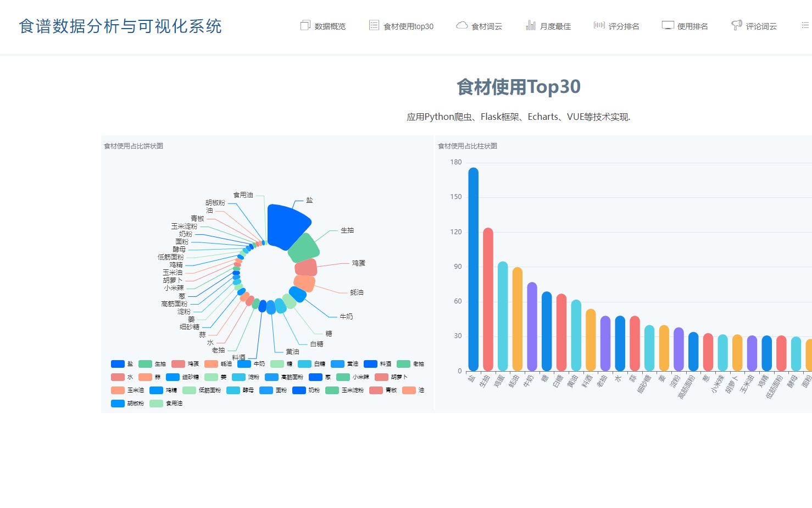Open the 食材词云 cloud icon
The width and height of the screenshot is (812, 508).
461,25
